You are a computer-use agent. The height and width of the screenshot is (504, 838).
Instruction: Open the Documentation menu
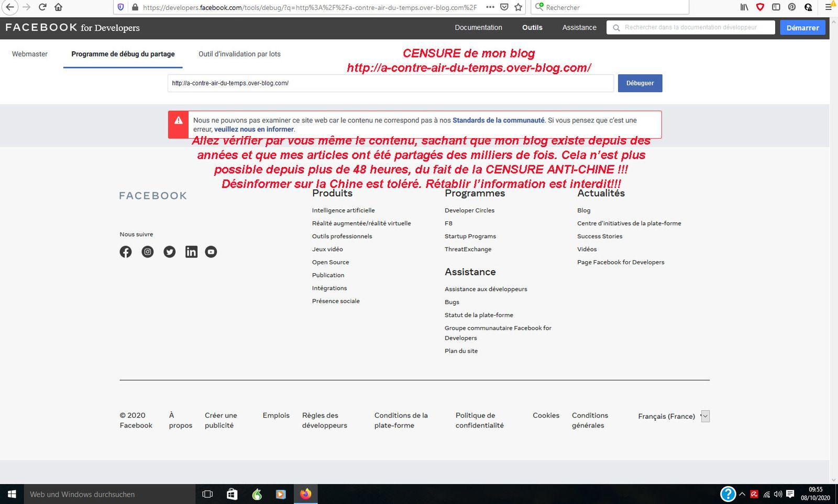pos(478,27)
